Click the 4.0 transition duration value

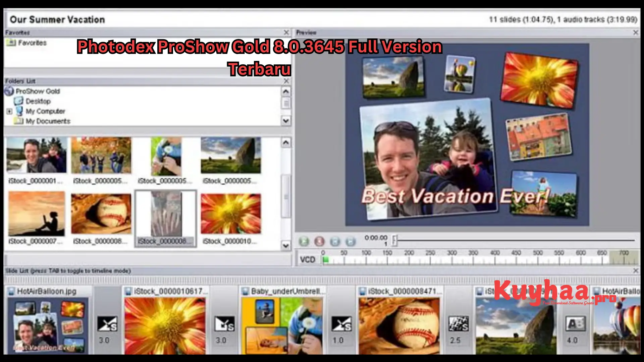[x=572, y=340]
